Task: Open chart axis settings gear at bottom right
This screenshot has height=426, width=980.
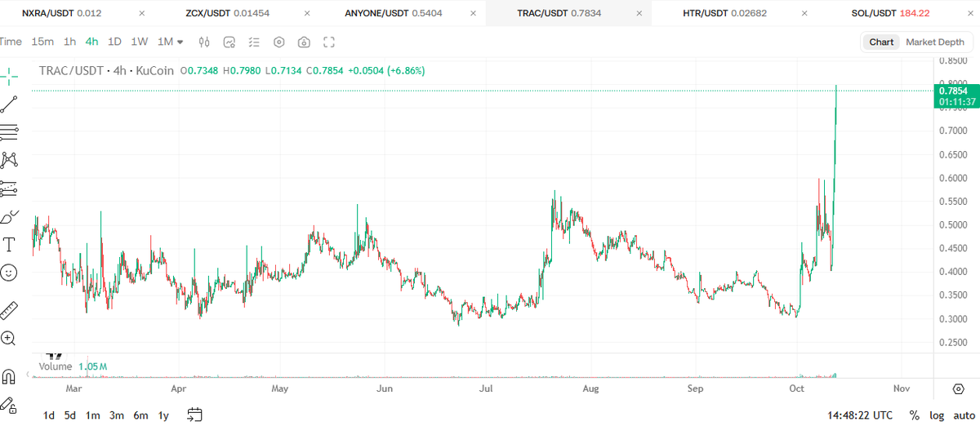Action: click(x=959, y=388)
